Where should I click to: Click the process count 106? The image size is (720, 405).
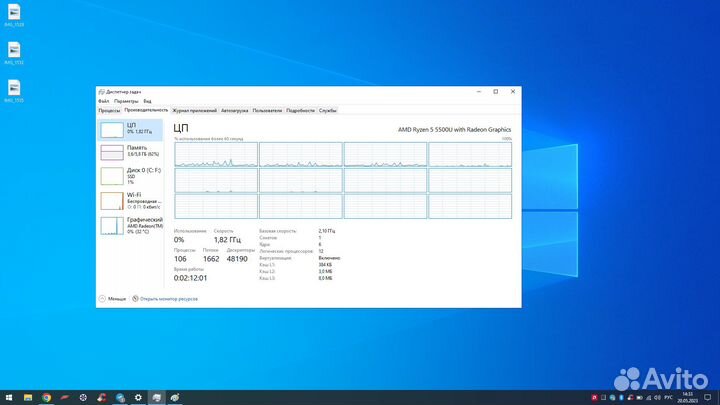pyautogui.click(x=180, y=259)
